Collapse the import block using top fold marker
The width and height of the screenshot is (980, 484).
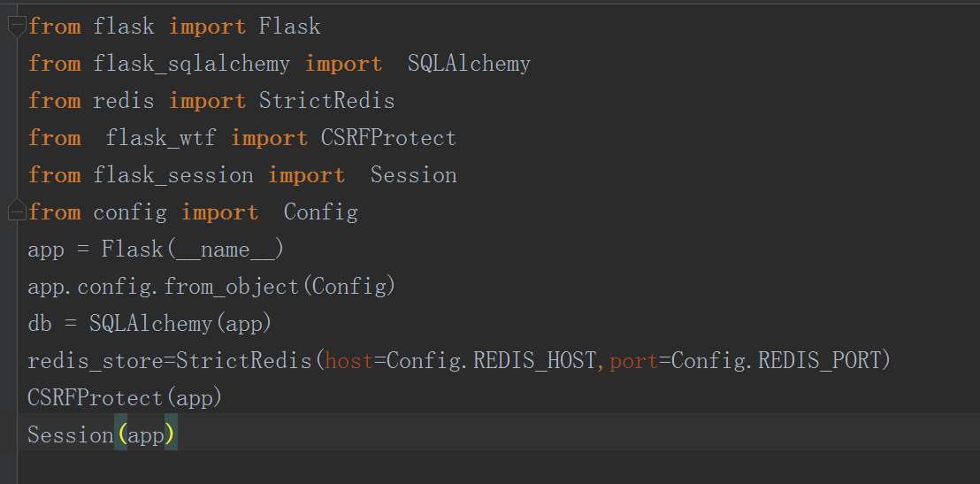(x=16, y=27)
